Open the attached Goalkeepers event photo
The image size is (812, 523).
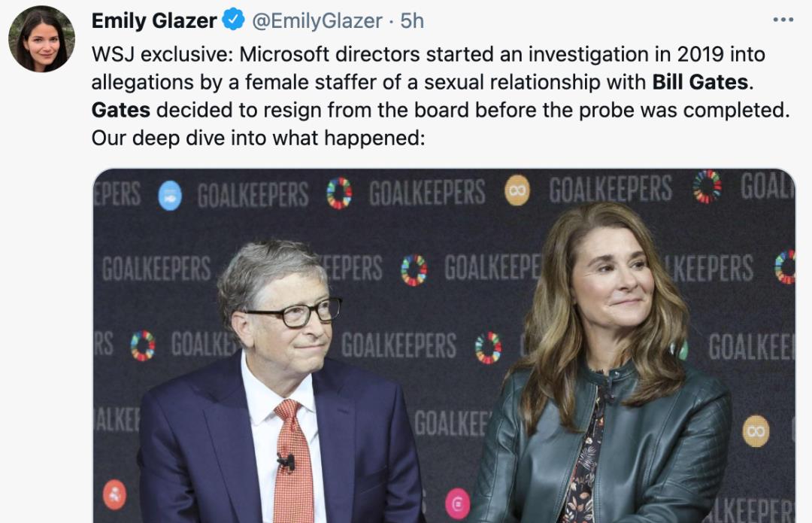tap(444, 345)
